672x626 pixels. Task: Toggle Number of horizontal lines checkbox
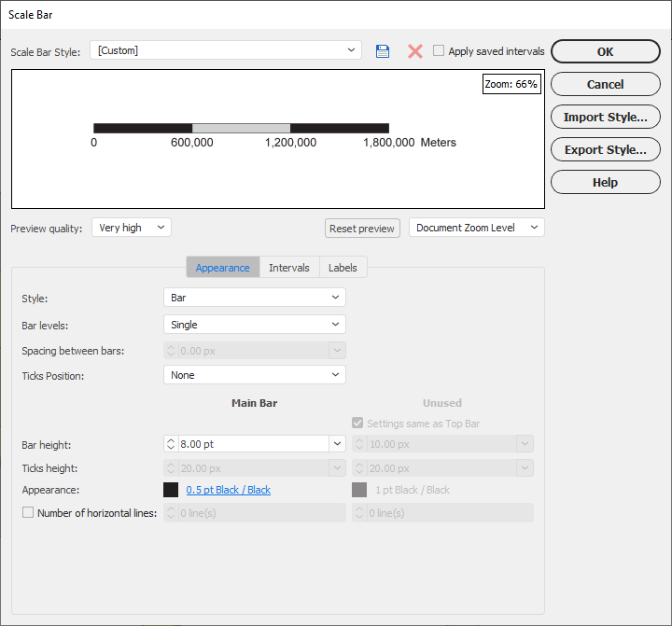pos(28,512)
